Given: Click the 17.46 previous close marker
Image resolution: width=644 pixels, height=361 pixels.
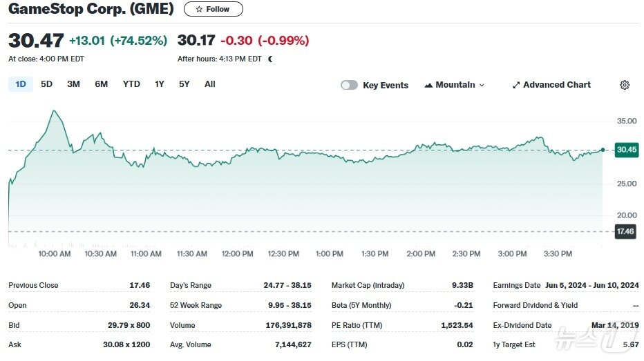Looking at the screenshot, I should point(625,232).
